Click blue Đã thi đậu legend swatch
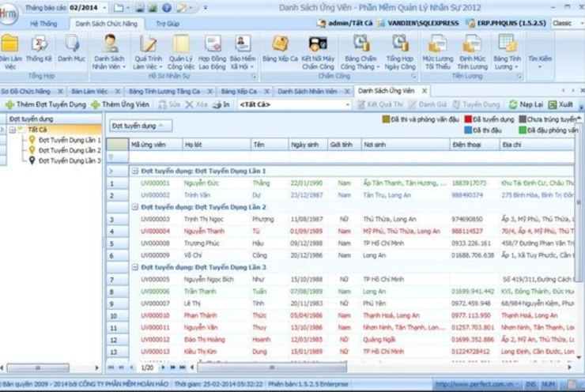The width and height of the screenshot is (585, 392). point(468,130)
